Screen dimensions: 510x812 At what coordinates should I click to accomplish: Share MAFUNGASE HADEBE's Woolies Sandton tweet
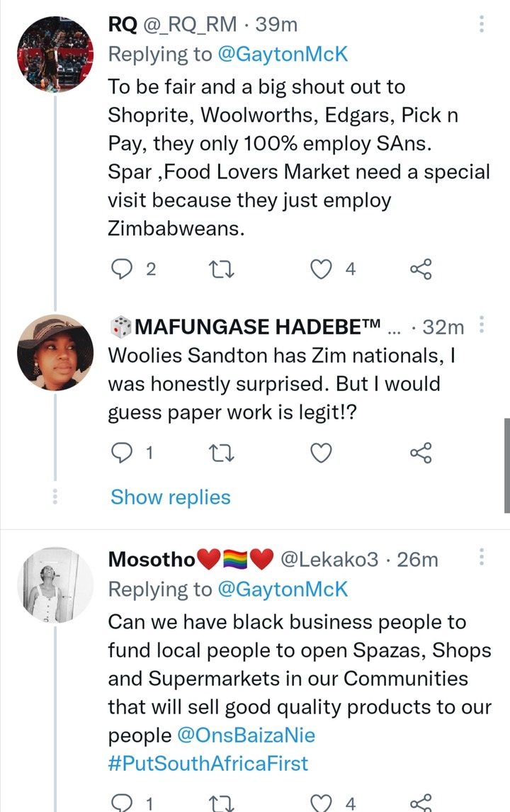[421, 453]
